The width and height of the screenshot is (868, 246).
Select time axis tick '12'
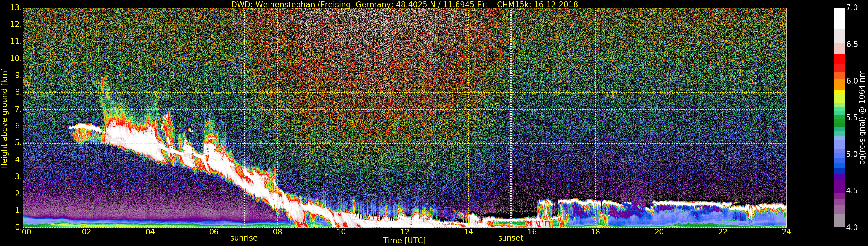405,232
